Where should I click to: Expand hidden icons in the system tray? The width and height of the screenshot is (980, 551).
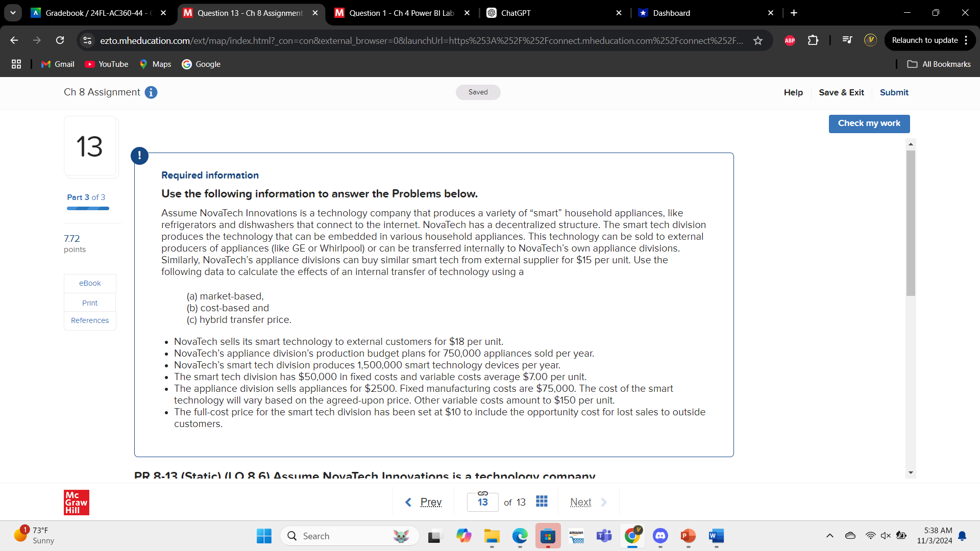(x=829, y=536)
